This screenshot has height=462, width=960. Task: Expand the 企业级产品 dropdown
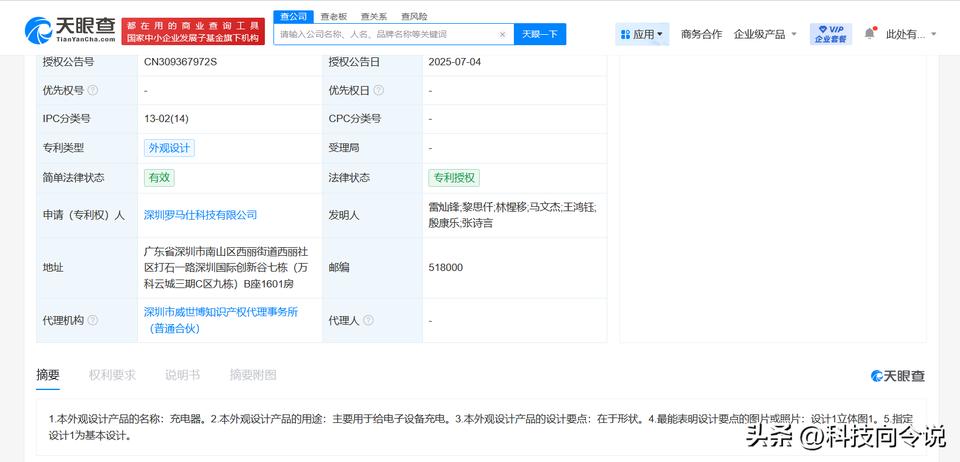point(765,34)
